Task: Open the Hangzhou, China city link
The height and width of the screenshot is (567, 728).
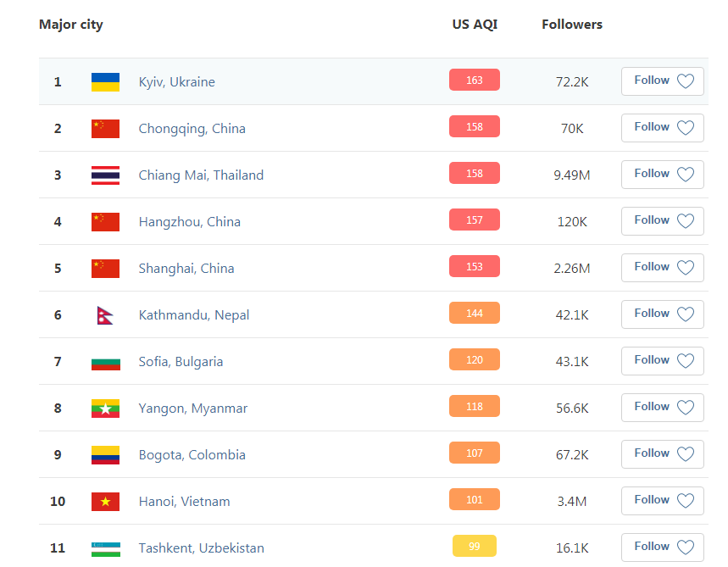Action: (x=190, y=222)
